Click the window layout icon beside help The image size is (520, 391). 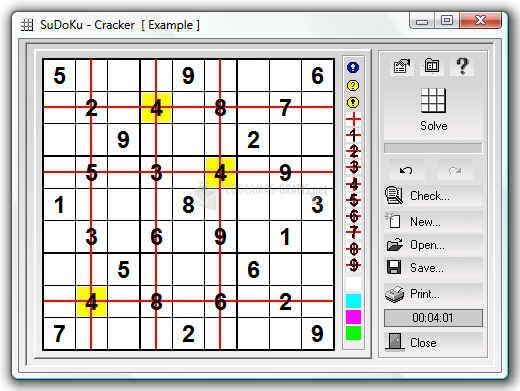pos(432,65)
